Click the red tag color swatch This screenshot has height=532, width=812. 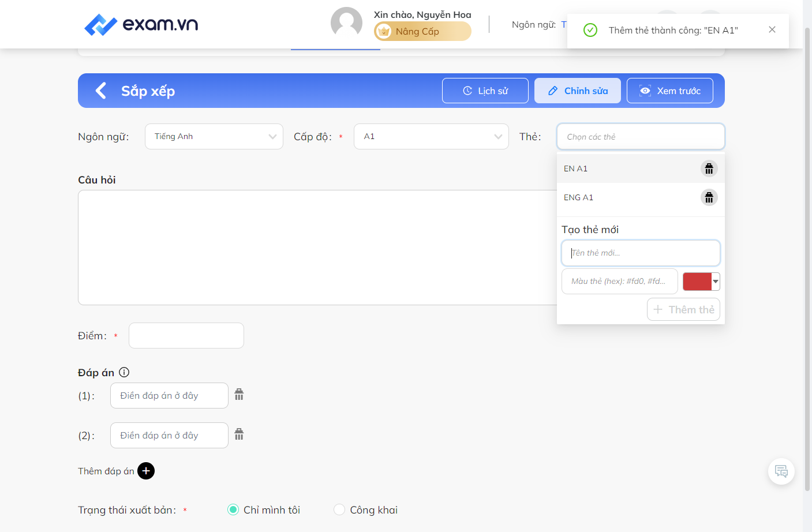[697, 282]
